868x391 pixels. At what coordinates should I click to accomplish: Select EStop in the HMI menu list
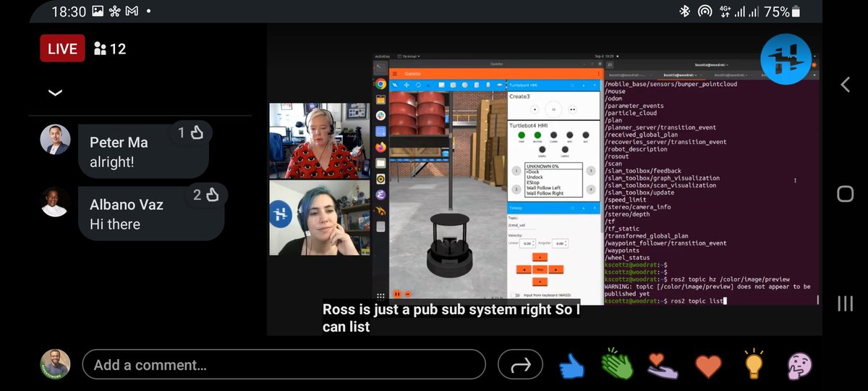point(534,182)
